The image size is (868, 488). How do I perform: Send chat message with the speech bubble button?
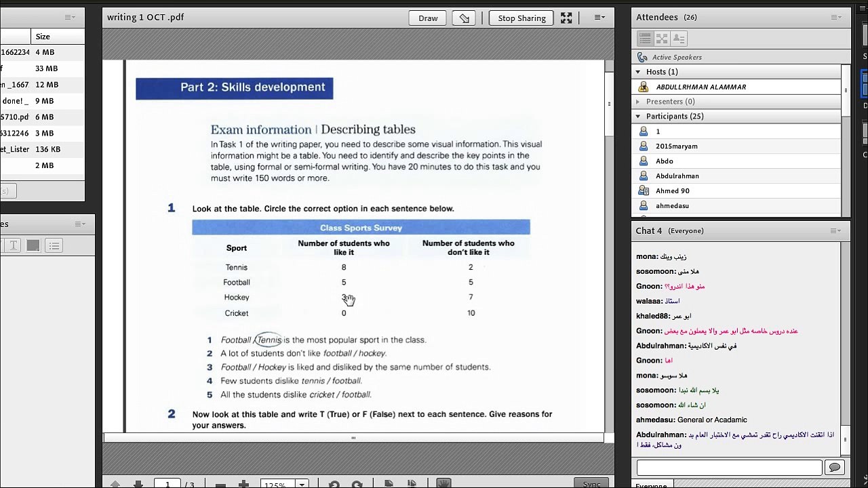pyautogui.click(x=834, y=467)
